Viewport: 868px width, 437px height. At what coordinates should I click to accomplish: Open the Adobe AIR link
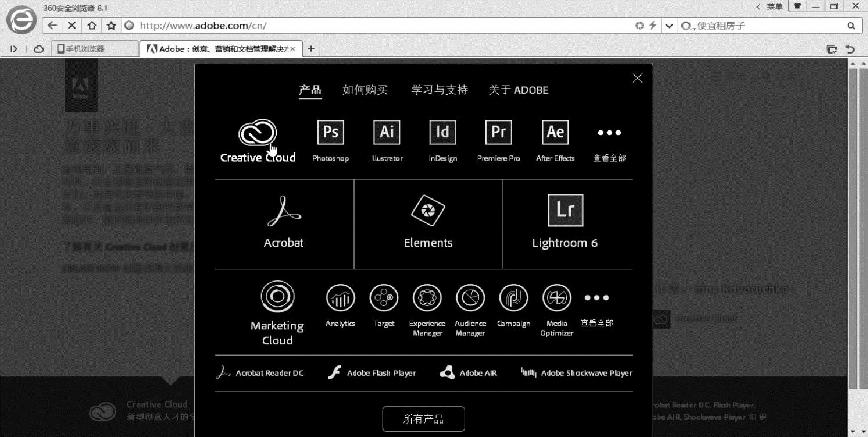point(469,373)
